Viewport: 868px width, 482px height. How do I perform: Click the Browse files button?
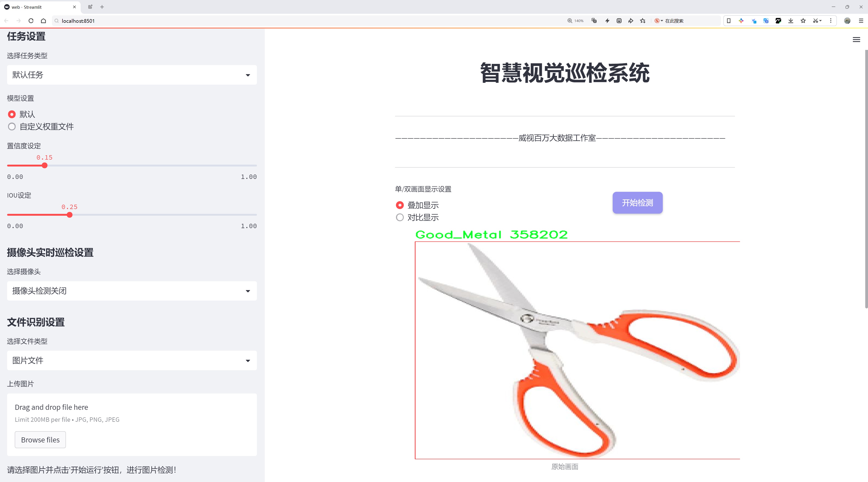pyautogui.click(x=40, y=440)
